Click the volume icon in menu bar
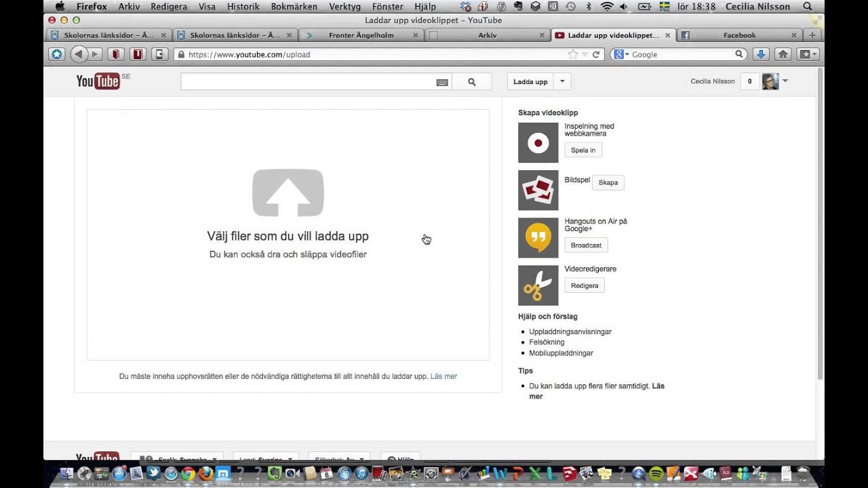The width and height of the screenshot is (868, 488). coord(624,7)
